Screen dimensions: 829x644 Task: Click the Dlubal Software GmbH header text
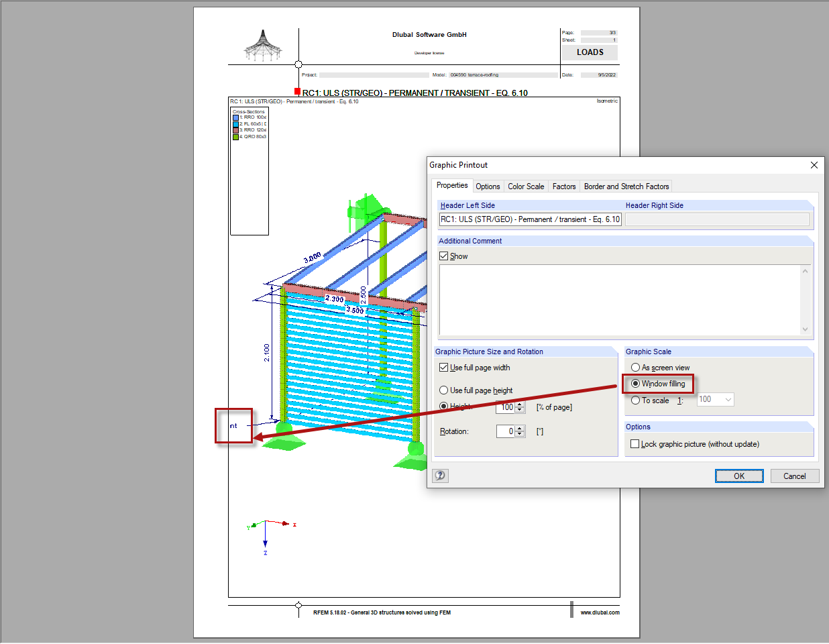[x=429, y=34]
